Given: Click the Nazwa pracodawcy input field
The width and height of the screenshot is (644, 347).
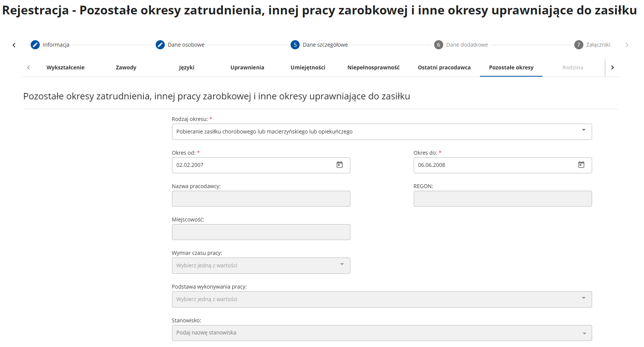Looking at the screenshot, I should pos(261,199).
